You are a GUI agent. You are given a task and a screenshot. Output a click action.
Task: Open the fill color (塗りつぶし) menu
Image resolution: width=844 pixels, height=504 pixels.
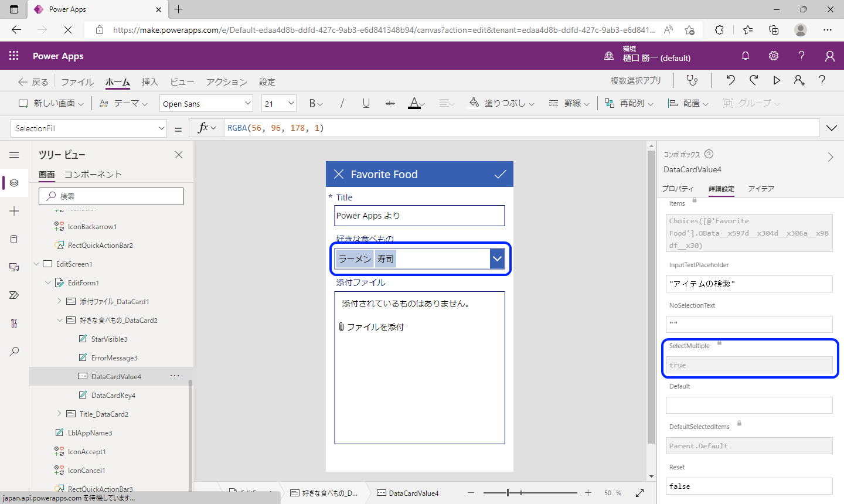(x=502, y=103)
